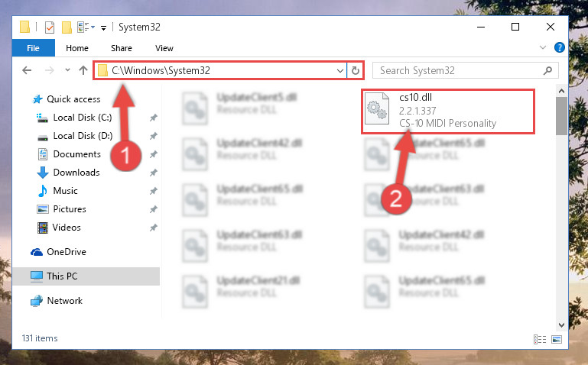Switch to details view icon
The image size is (588, 365).
click(540, 339)
